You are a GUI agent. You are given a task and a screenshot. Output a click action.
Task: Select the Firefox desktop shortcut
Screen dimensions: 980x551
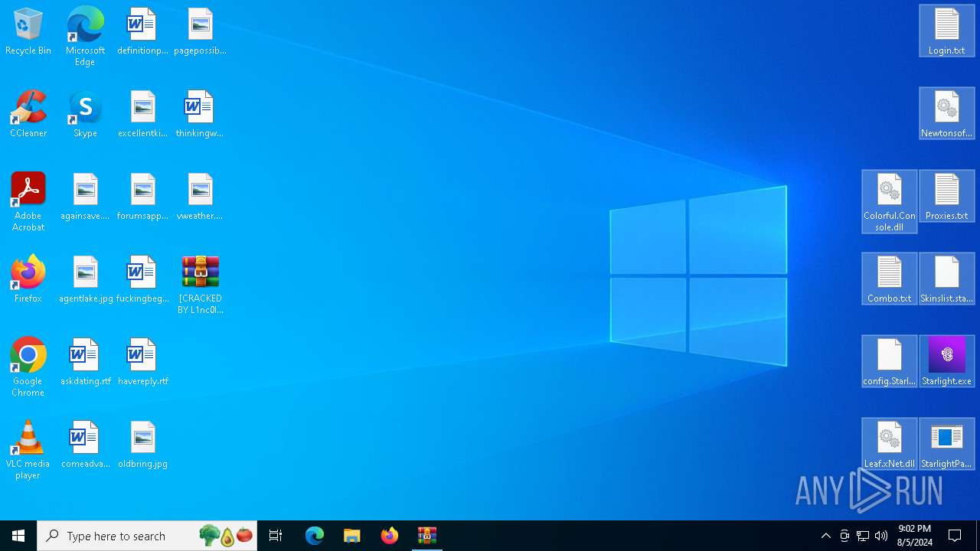(x=28, y=280)
